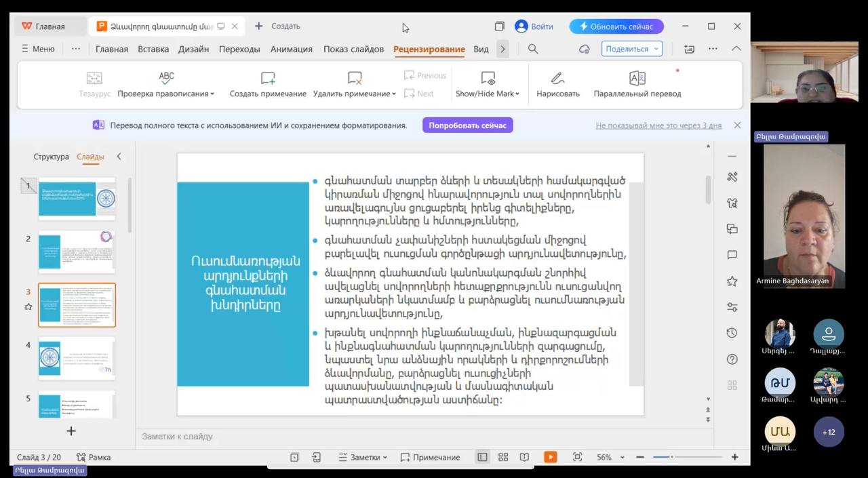Image resolution: width=868 pixels, height=478 pixels.
Task: Expand the Проверка правописания dropdown
Action: pyautogui.click(x=212, y=94)
